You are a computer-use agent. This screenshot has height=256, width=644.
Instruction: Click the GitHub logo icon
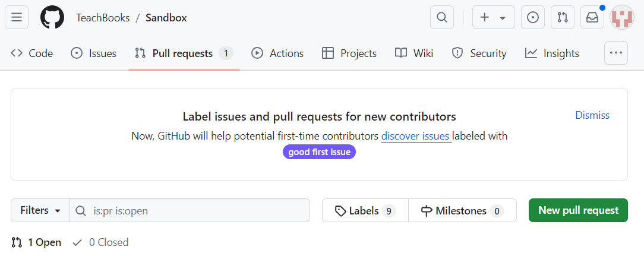(52, 17)
